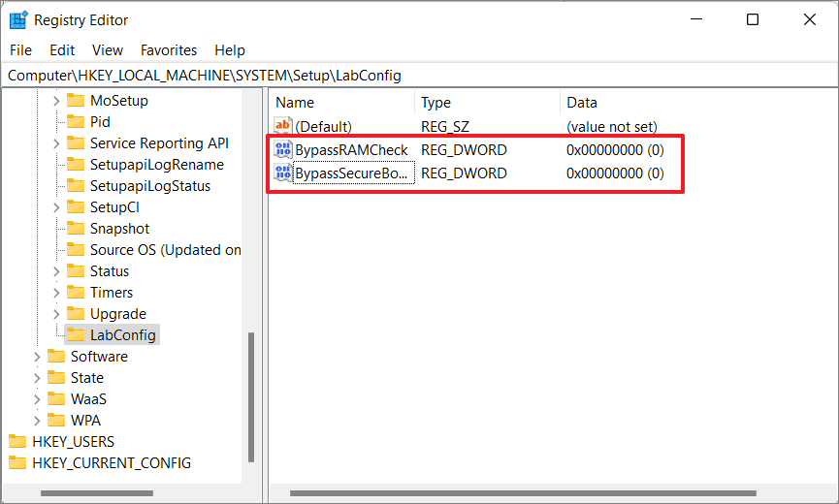This screenshot has width=839, height=504.
Task: Click the Name column header
Action: pos(342,103)
